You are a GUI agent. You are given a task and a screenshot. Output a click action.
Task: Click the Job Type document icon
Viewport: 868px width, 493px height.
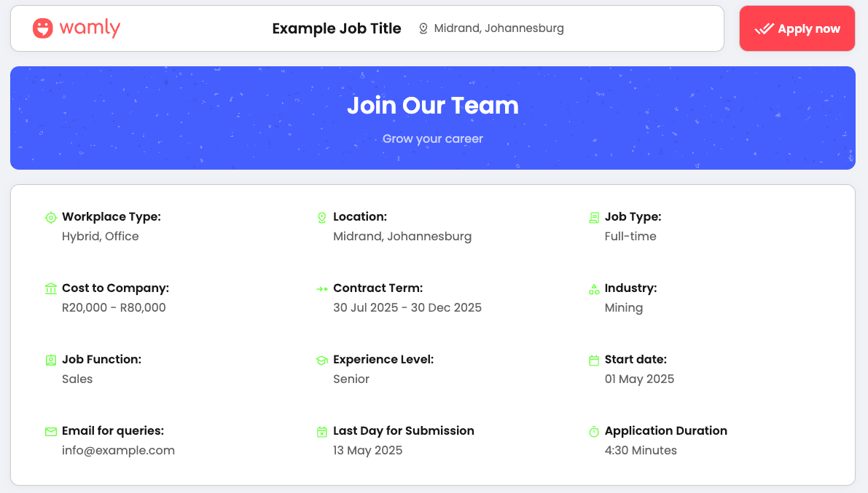point(594,217)
